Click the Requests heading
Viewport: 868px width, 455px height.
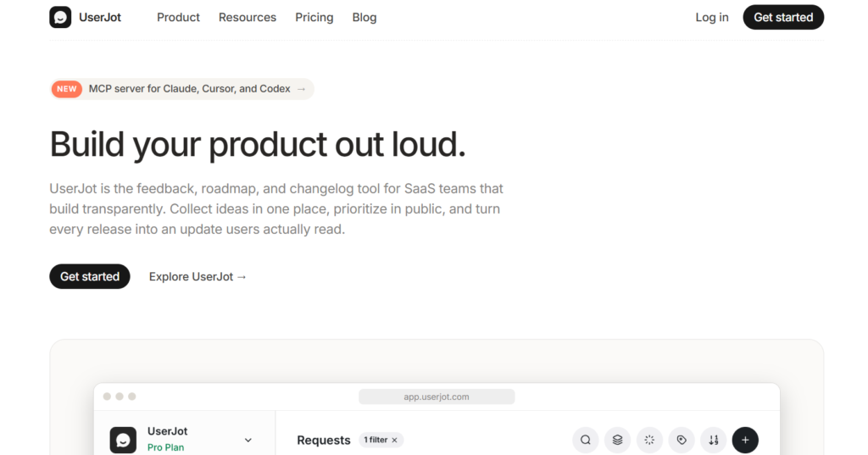323,440
